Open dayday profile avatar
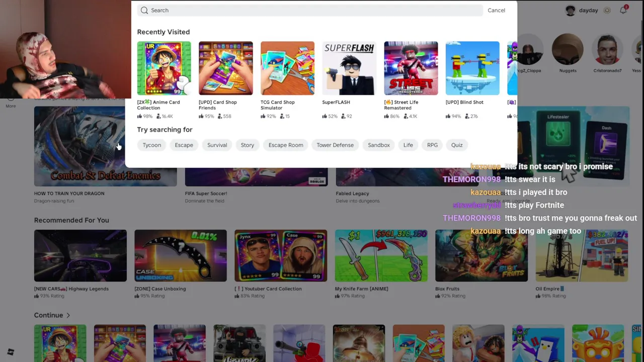Image resolution: width=644 pixels, height=362 pixels. coord(570,10)
